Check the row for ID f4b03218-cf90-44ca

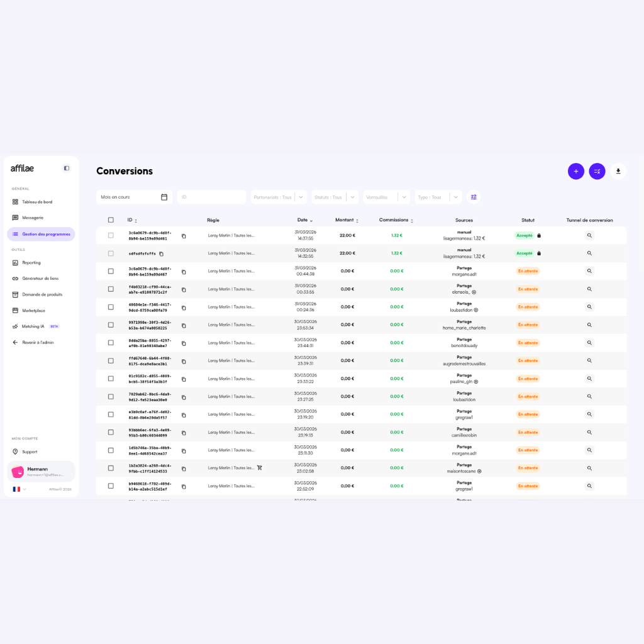tap(111, 289)
